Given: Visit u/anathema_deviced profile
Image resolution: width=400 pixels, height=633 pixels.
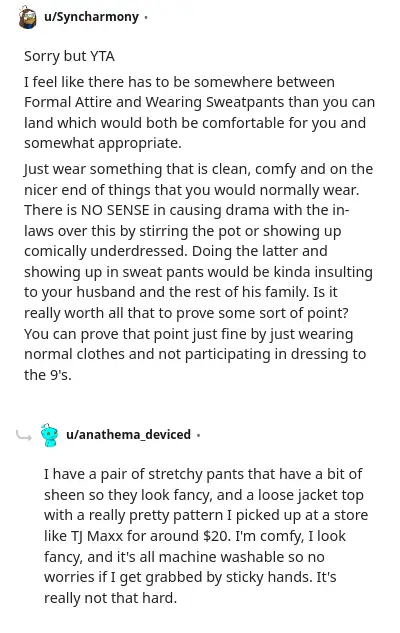Looking at the screenshot, I should [128, 434].
